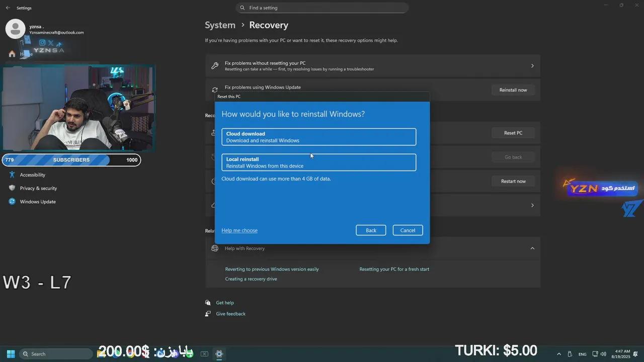Click the greyed-out Go back recovery button
Viewport: 644px width, 362px height.
point(513,157)
